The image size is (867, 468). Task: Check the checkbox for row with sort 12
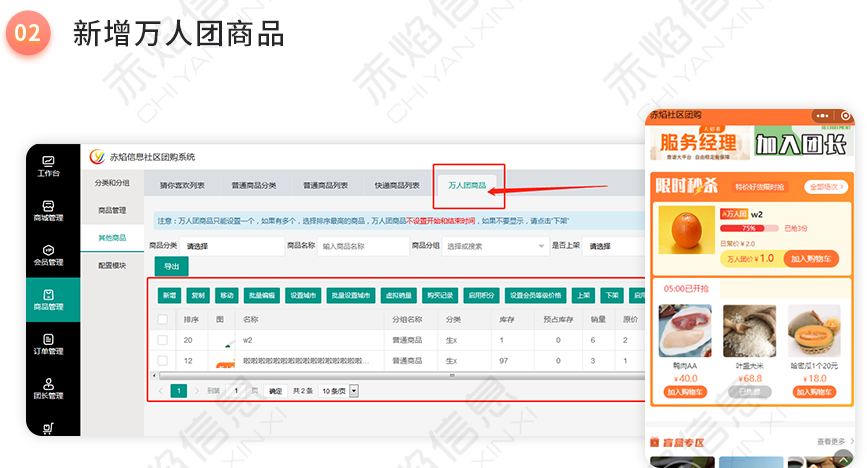pyautogui.click(x=163, y=360)
